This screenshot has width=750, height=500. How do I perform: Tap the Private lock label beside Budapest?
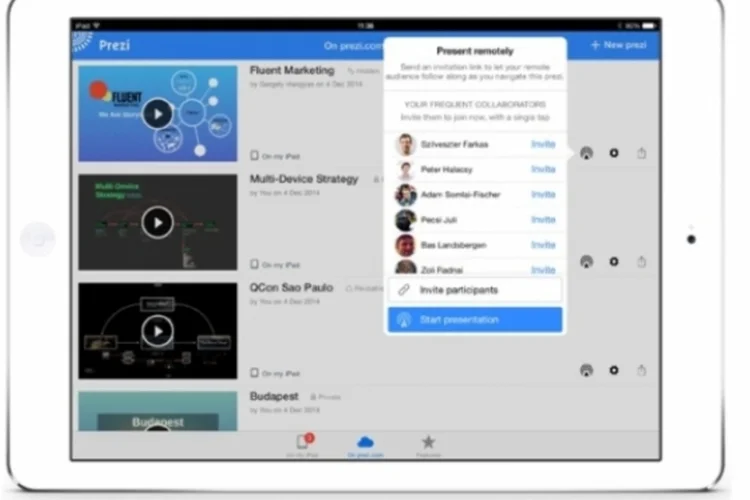coord(326,397)
